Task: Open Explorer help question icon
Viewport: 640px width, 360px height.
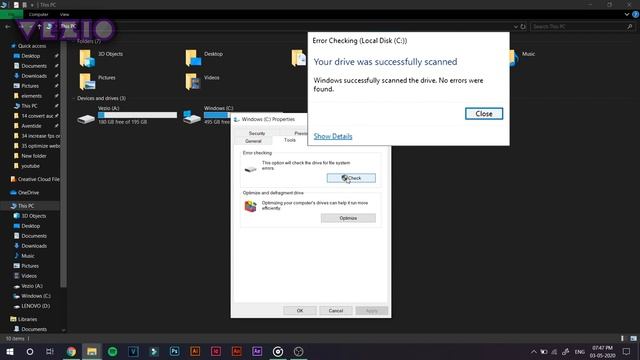Action: point(635,14)
